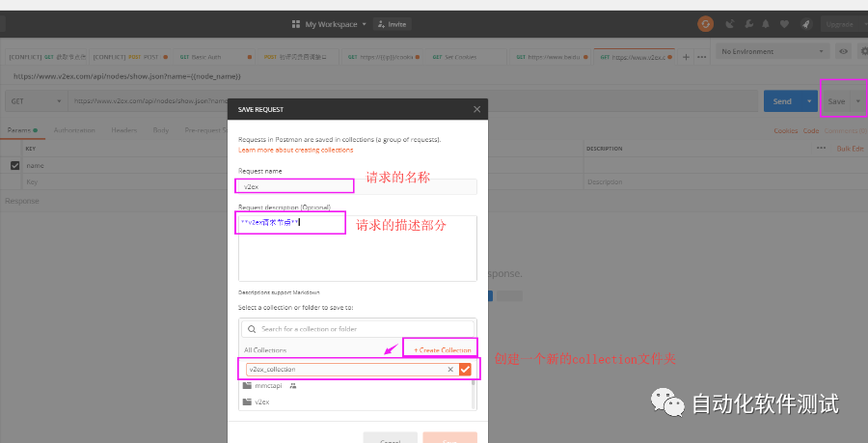The image size is (868, 443).
Task: Switch to the CONFLICT POST request tab
Action: pos(130,57)
